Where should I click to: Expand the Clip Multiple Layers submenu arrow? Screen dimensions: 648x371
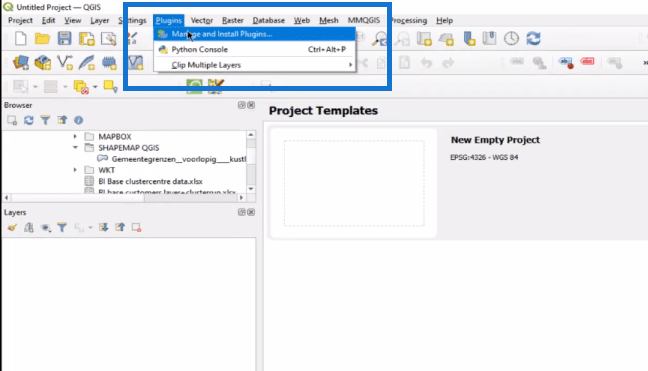(x=350, y=65)
